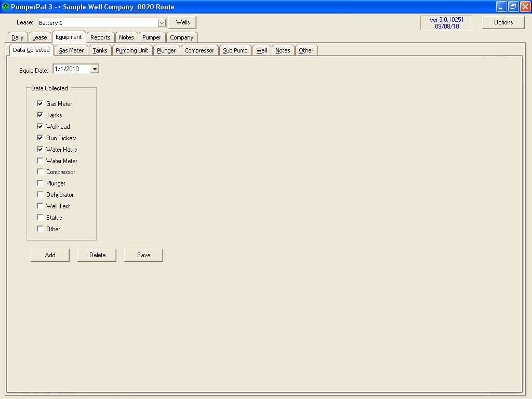Click the Wells button
The width and height of the screenshot is (532, 399).
(x=182, y=22)
